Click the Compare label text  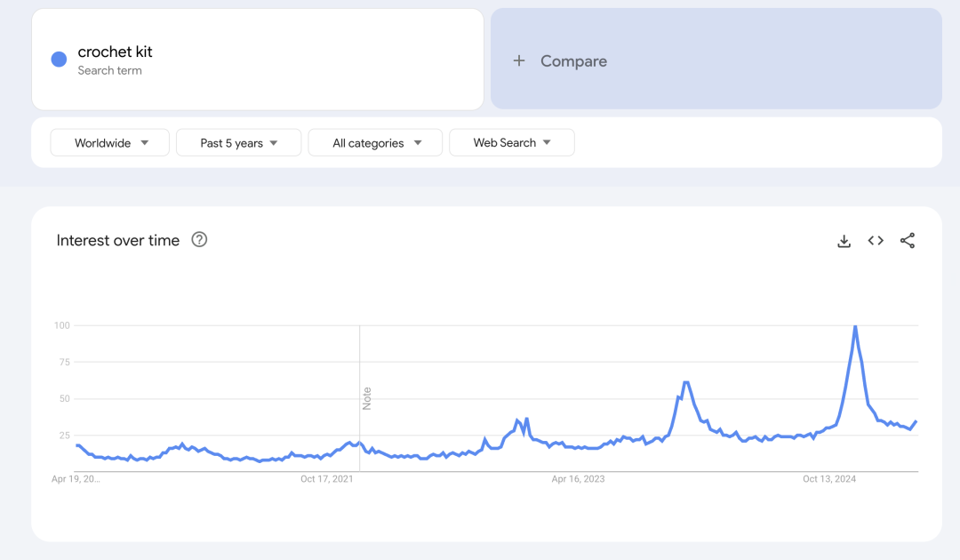(x=573, y=61)
